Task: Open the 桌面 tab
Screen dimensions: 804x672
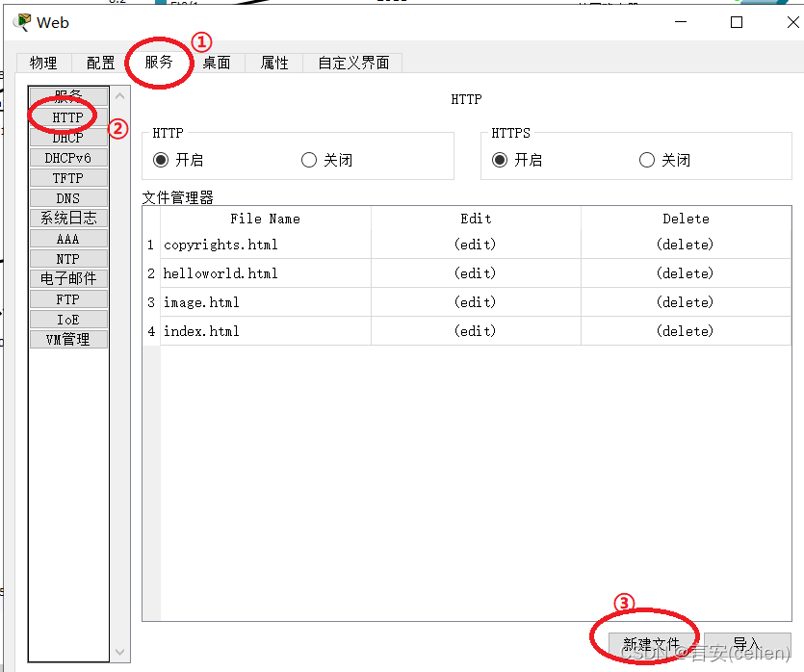Action: [x=217, y=62]
